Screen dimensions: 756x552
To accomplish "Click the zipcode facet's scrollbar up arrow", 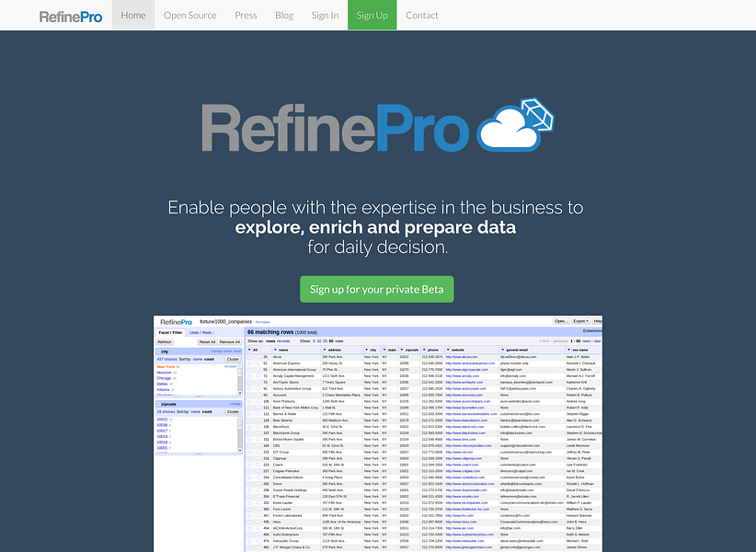I will click(x=240, y=419).
